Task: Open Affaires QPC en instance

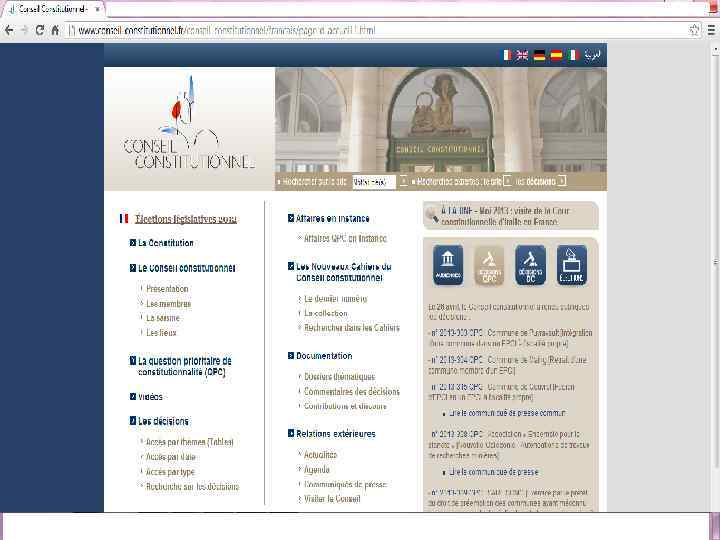Action: 345,238
